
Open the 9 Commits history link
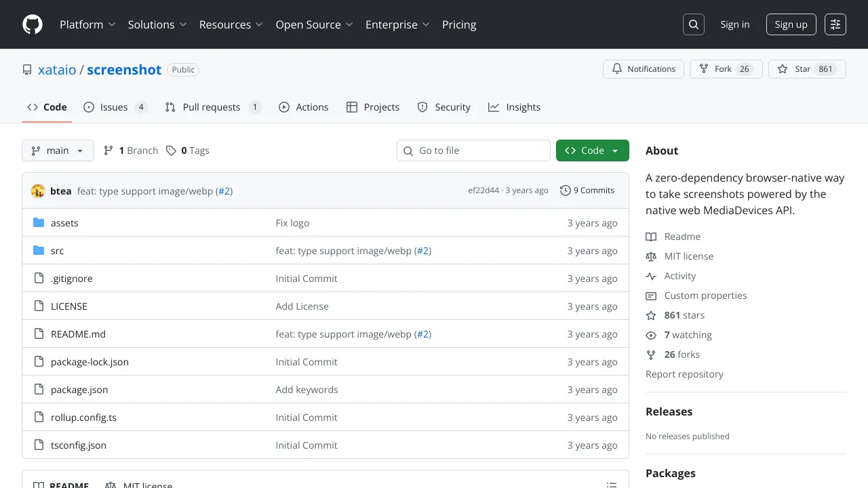pyautogui.click(x=587, y=190)
